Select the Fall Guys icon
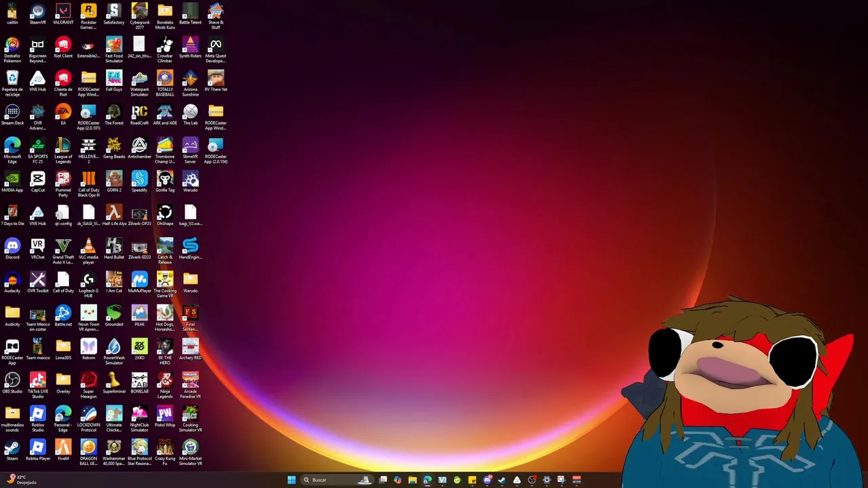 coord(114,81)
